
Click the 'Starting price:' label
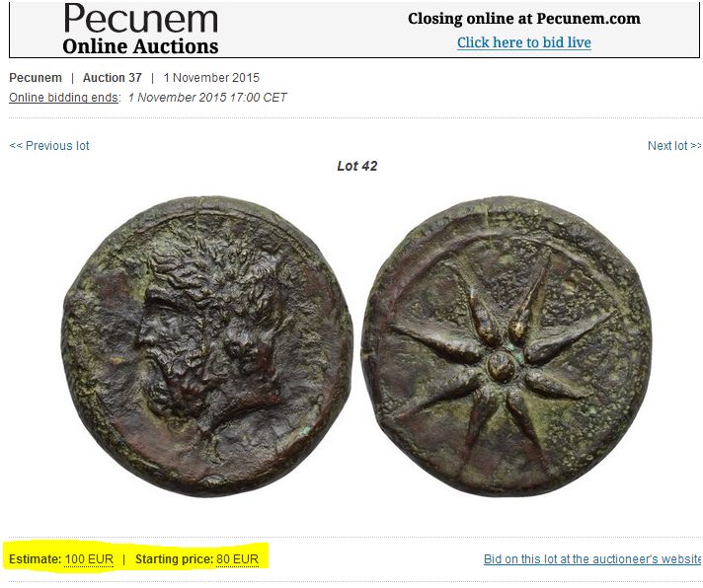point(174,559)
